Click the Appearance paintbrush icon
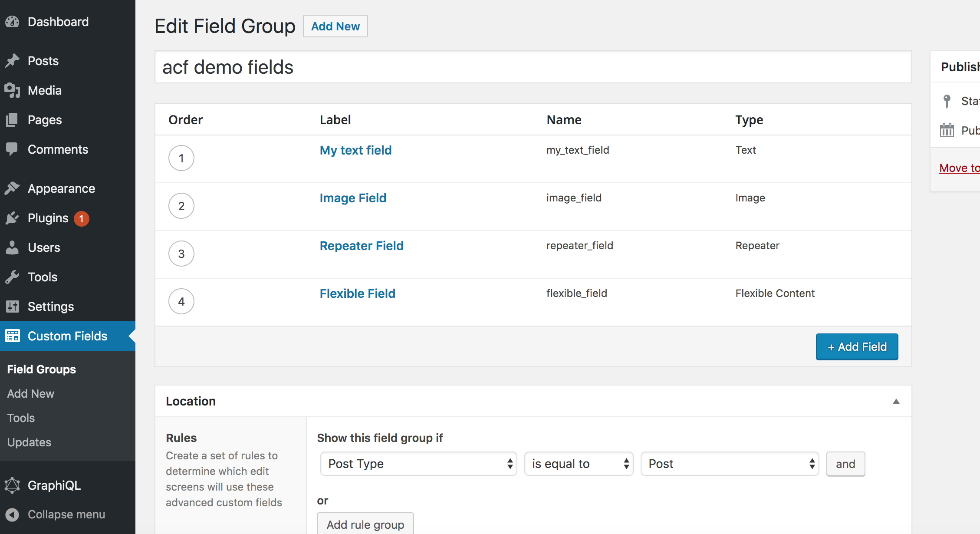 (x=13, y=188)
